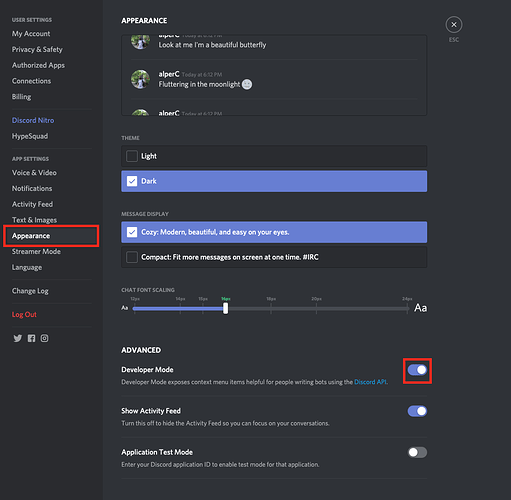This screenshot has height=500, width=511.
Task: Open Streamer Mode settings
Action: click(x=36, y=252)
